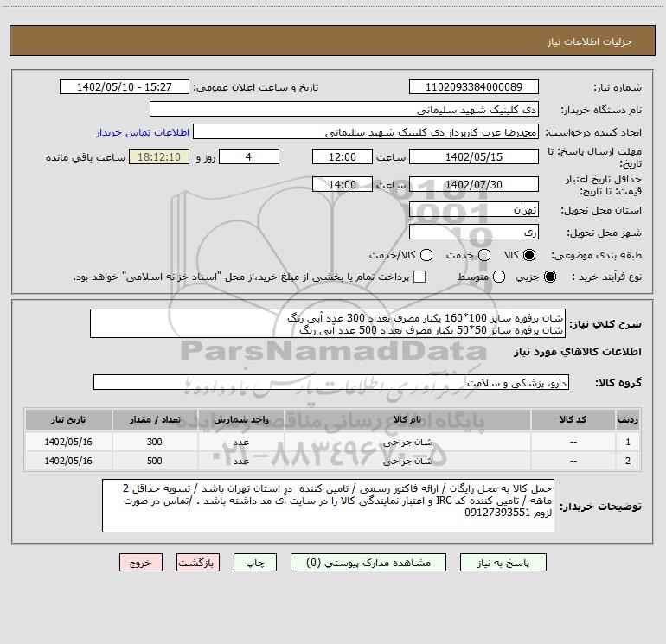Click the response deadline date 1402/05/15 field
Image resolution: width=666 pixels, height=644 pixels.
coord(474,156)
